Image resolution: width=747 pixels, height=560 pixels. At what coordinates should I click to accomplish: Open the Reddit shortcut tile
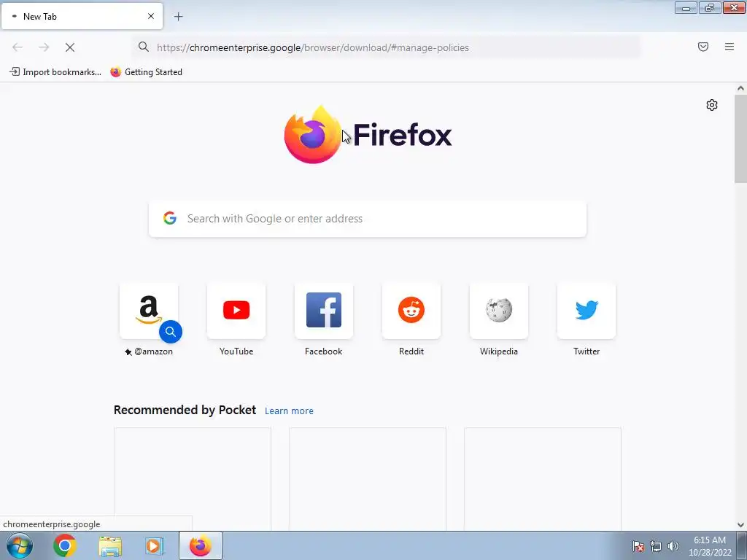[411, 311]
